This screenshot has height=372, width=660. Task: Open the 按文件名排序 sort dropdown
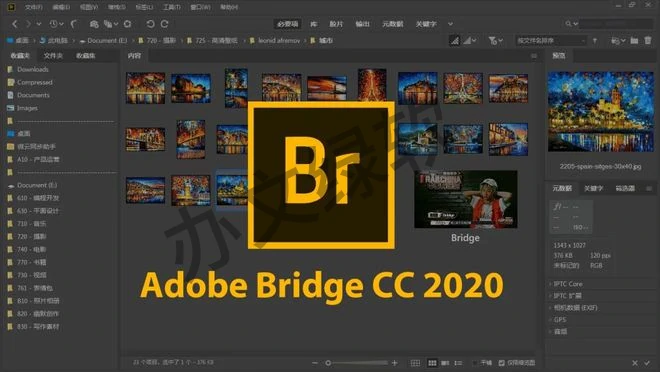pos(551,40)
